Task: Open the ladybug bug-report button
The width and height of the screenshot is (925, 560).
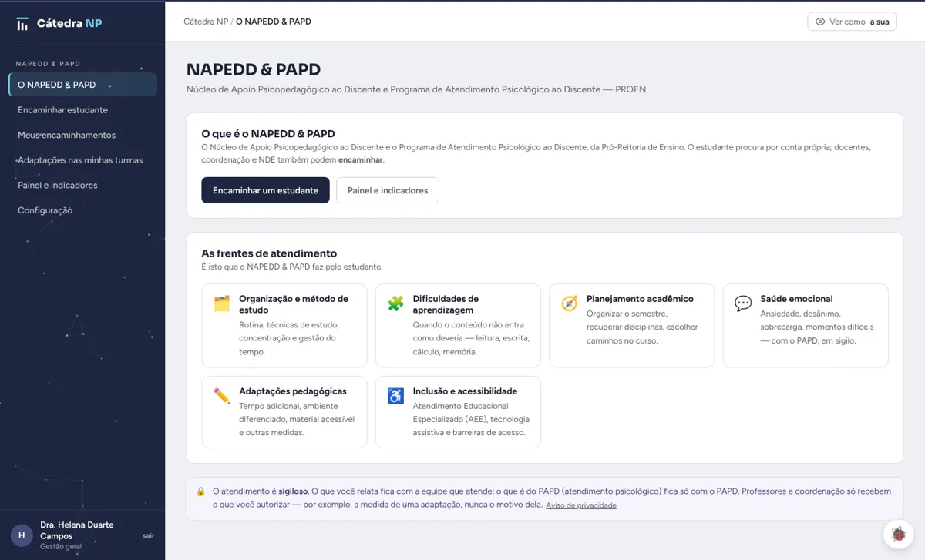Action: click(898, 533)
